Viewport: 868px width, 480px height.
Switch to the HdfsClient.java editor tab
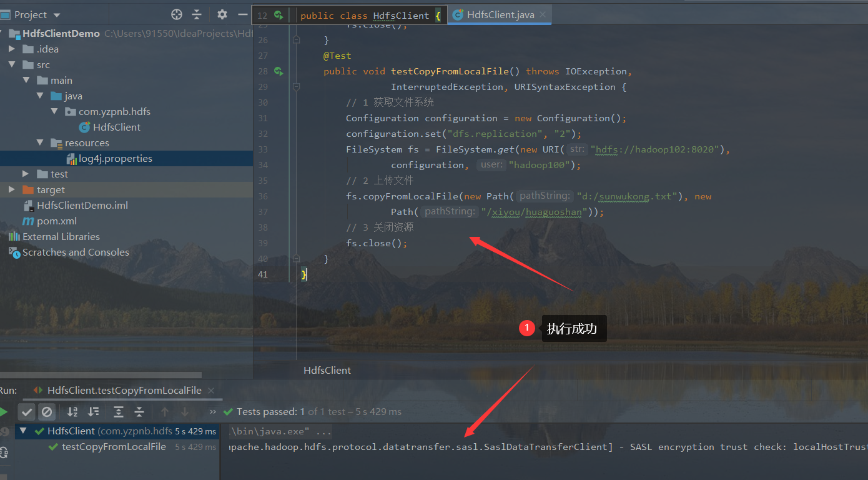tap(500, 14)
